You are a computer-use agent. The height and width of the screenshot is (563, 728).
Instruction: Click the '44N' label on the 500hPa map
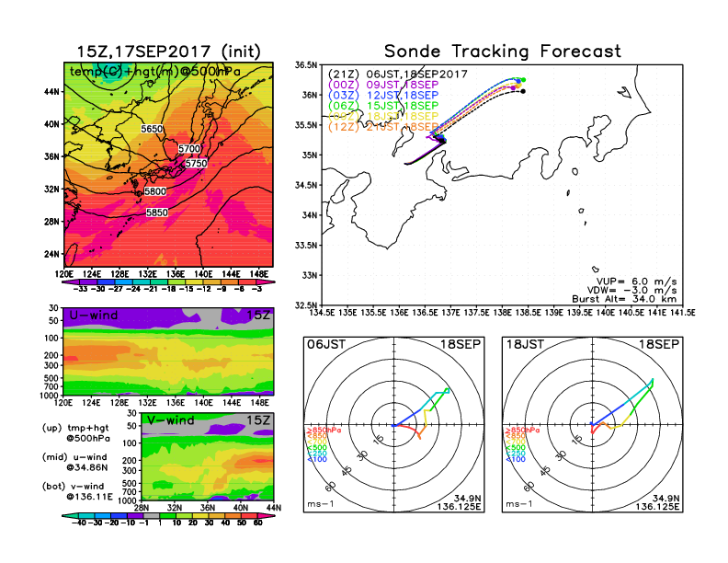[x=52, y=91]
